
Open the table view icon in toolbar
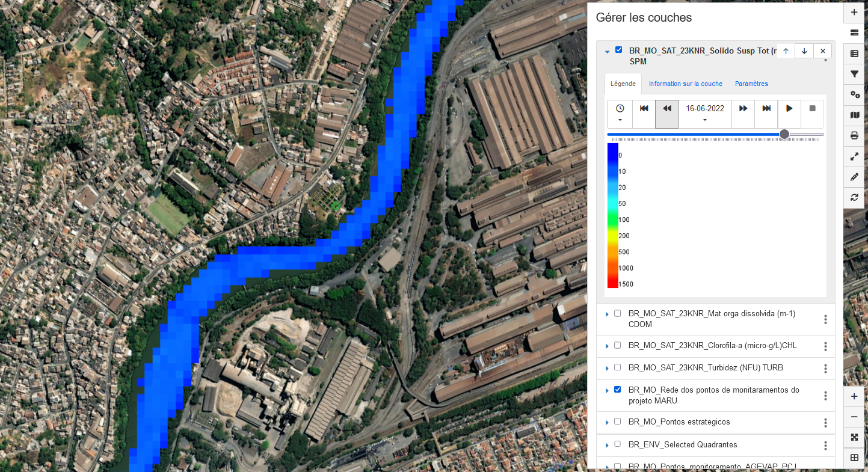[854, 54]
